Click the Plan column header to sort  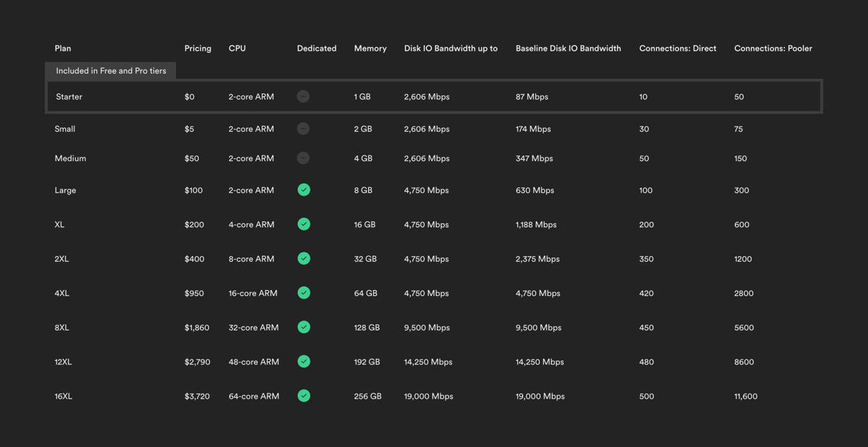(x=62, y=48)
